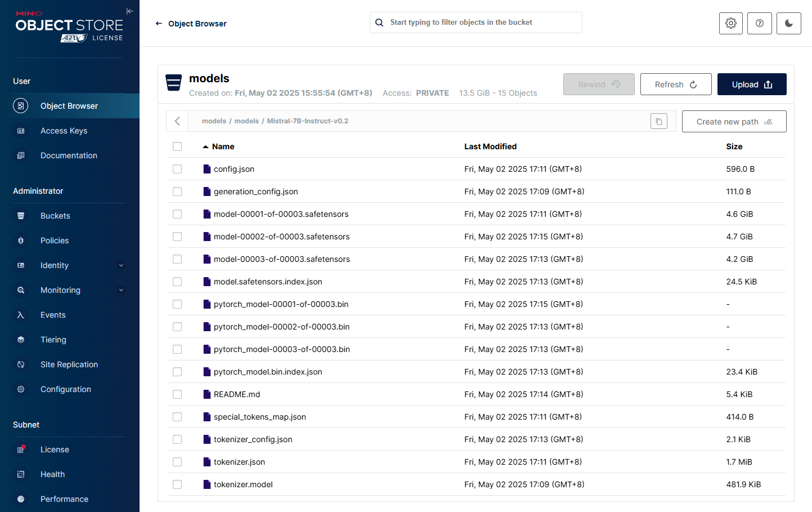This screenshot has width=812, height=512.
Task: Click the Upload button
Action: tap(752, 84)
